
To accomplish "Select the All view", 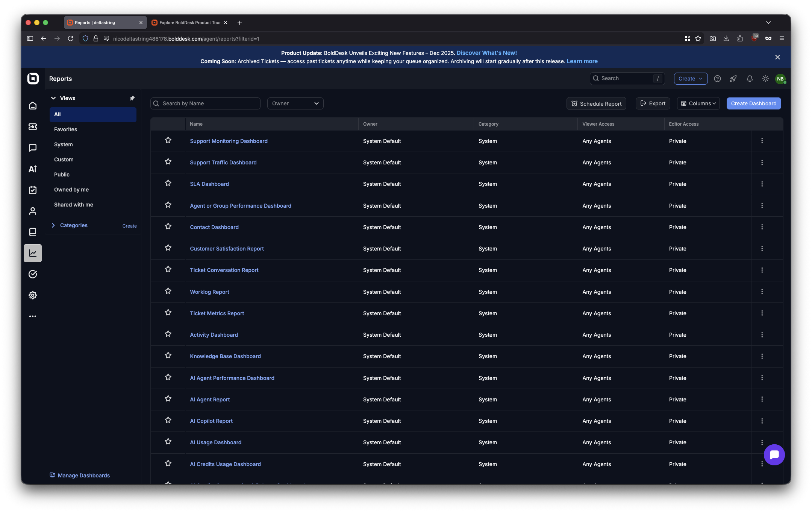I will click(x=93, y=114).
